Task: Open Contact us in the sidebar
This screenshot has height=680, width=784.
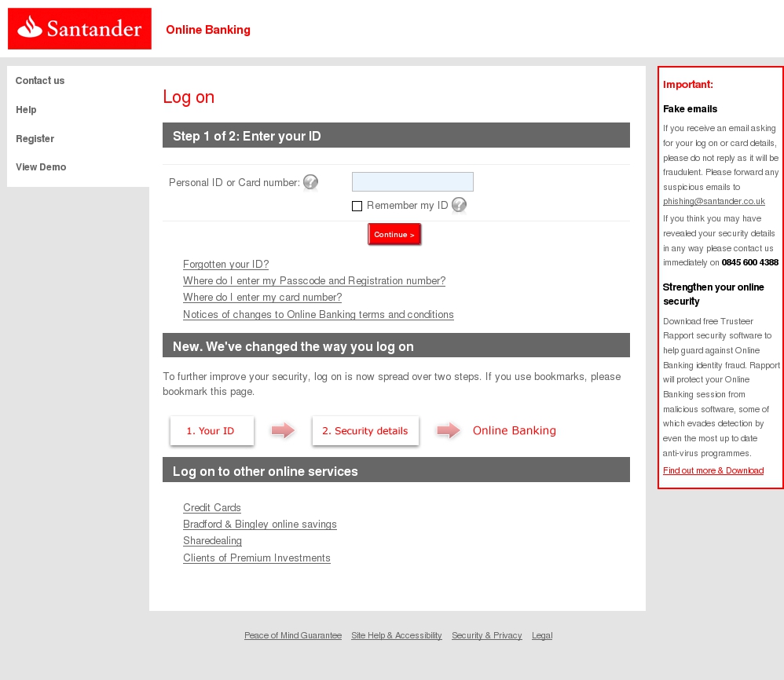Action: (x=40, y=80)
